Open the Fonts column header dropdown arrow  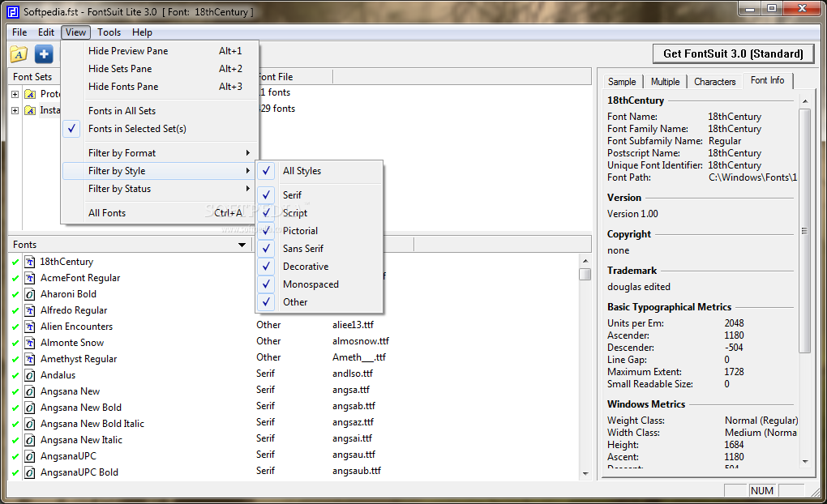(242, 245)
